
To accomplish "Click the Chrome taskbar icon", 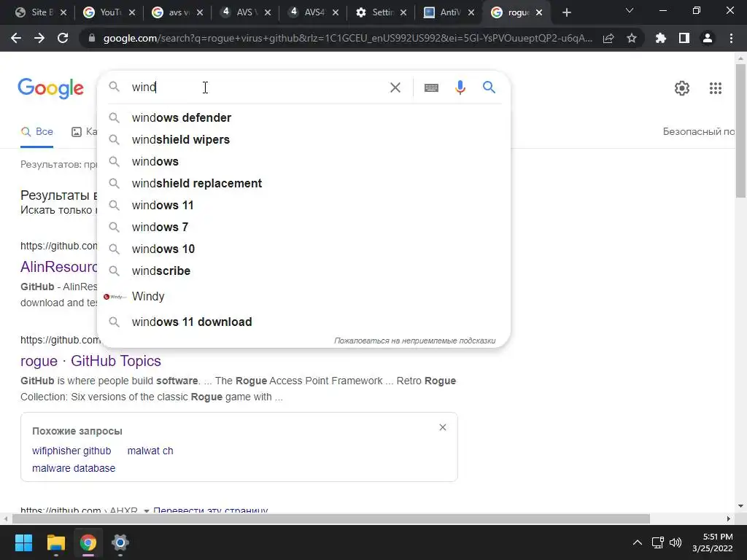I will tap(88, 542).
